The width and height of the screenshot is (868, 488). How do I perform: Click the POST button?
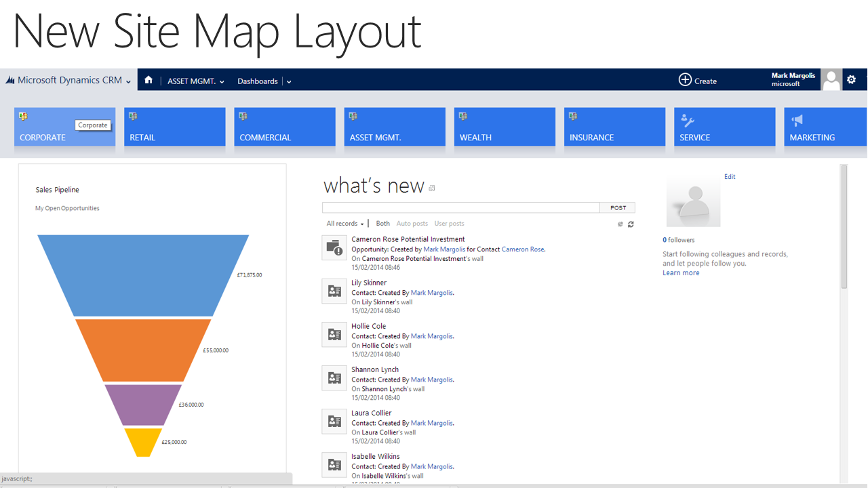tap(618, 208)
